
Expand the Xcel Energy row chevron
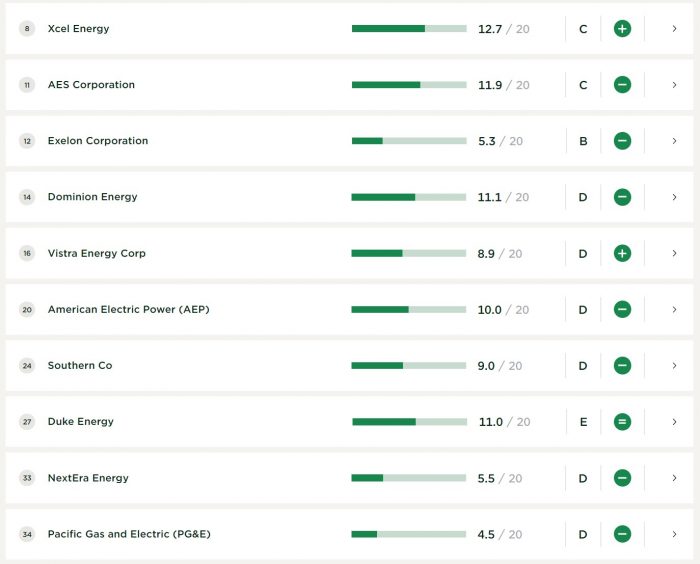click(675, 29)
